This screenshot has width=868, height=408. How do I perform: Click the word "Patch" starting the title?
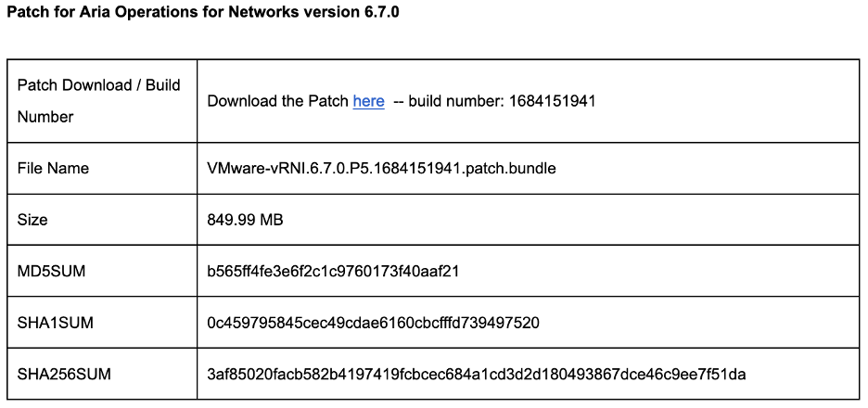tap(28, 15)
